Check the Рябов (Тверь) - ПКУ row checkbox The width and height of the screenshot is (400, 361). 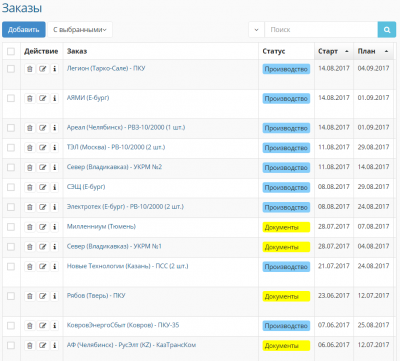(11, 296)
